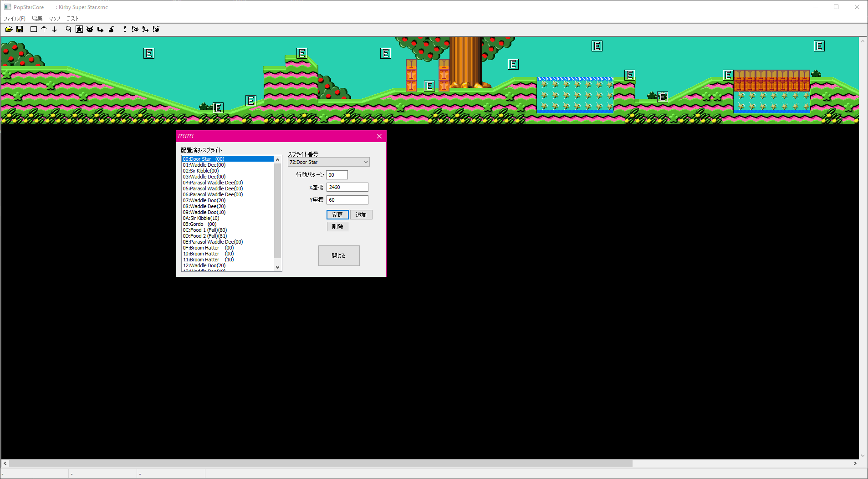868x479 pixels.
Task: Select list entry 08:Waddle Dee(20)
Action: click(228, 206)
